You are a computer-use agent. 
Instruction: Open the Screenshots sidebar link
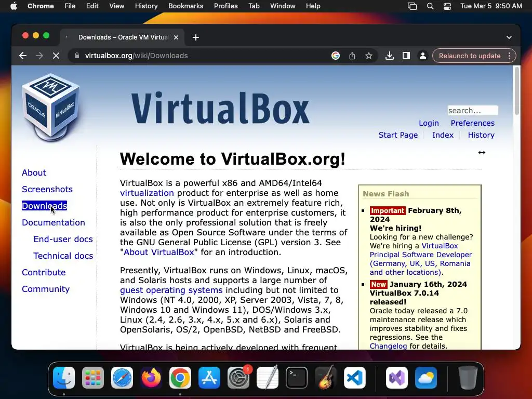click(x=47, y=189)
